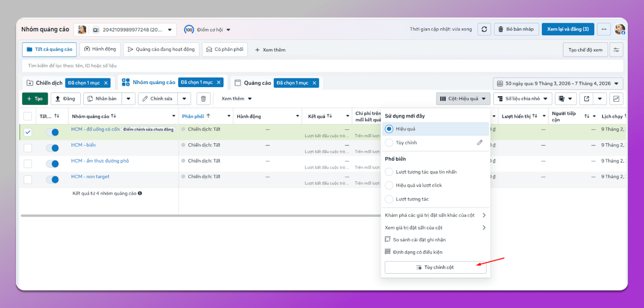
Task: Open the chart view icon
Action: tap(616, 99)
